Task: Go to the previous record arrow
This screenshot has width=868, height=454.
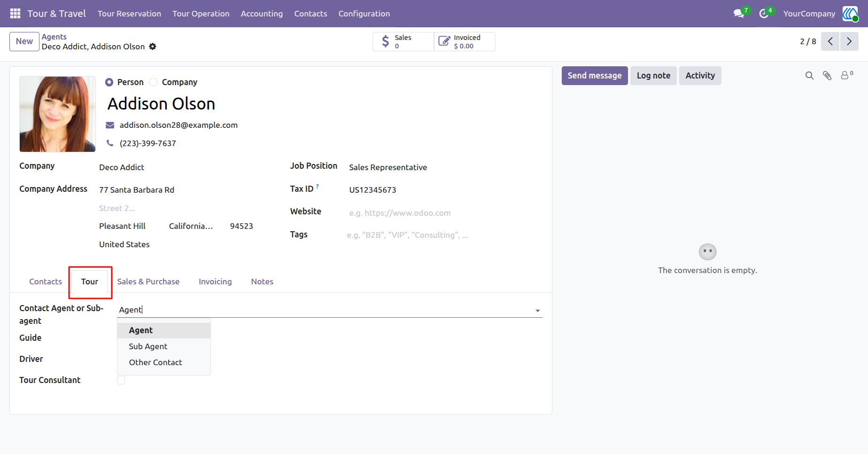Action: (x=830, y=41)
